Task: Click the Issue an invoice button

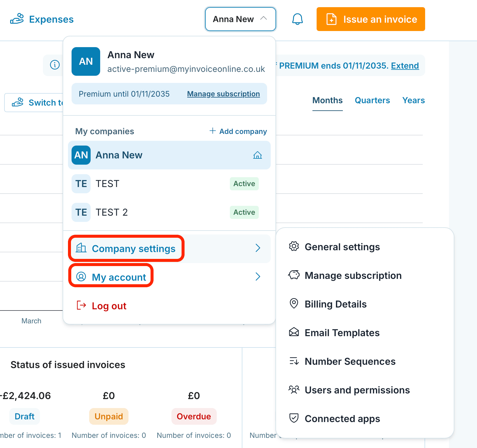Action: click(x=371, y=19)
